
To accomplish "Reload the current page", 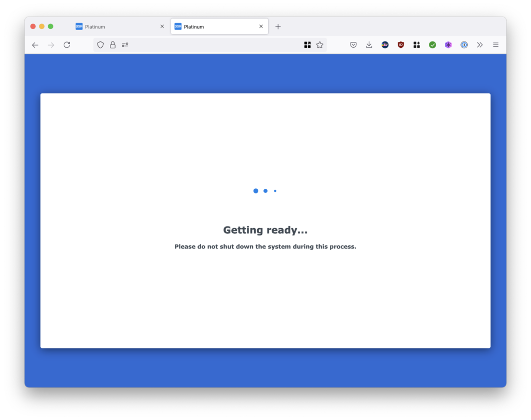I will [67, 45].
